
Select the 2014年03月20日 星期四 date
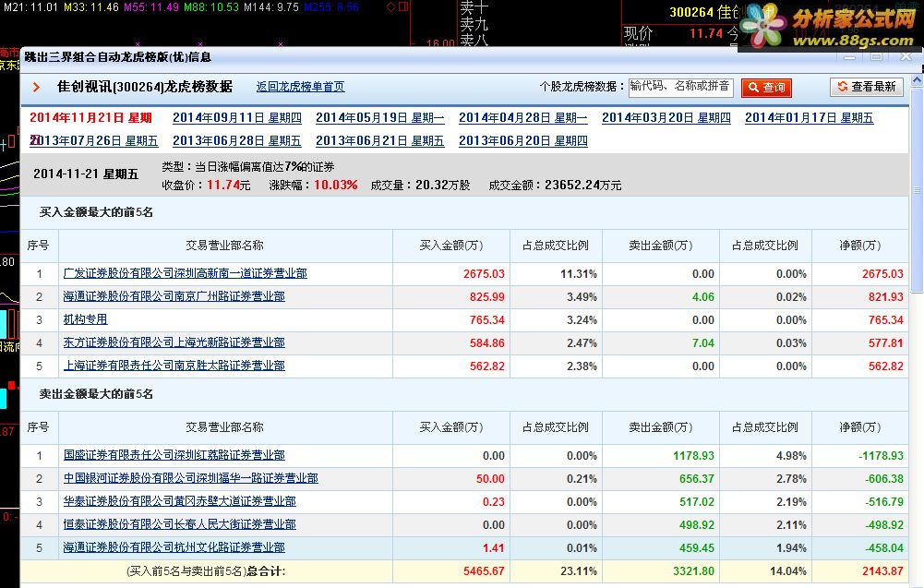point(666,118)
